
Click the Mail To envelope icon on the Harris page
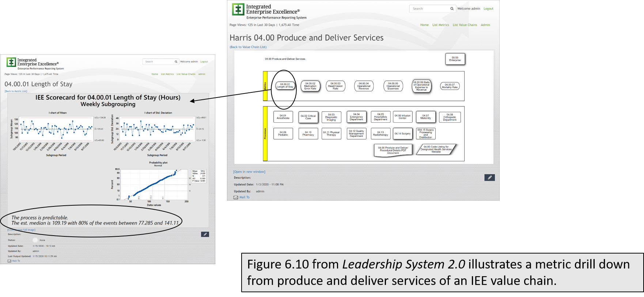(x=236, y=197)
